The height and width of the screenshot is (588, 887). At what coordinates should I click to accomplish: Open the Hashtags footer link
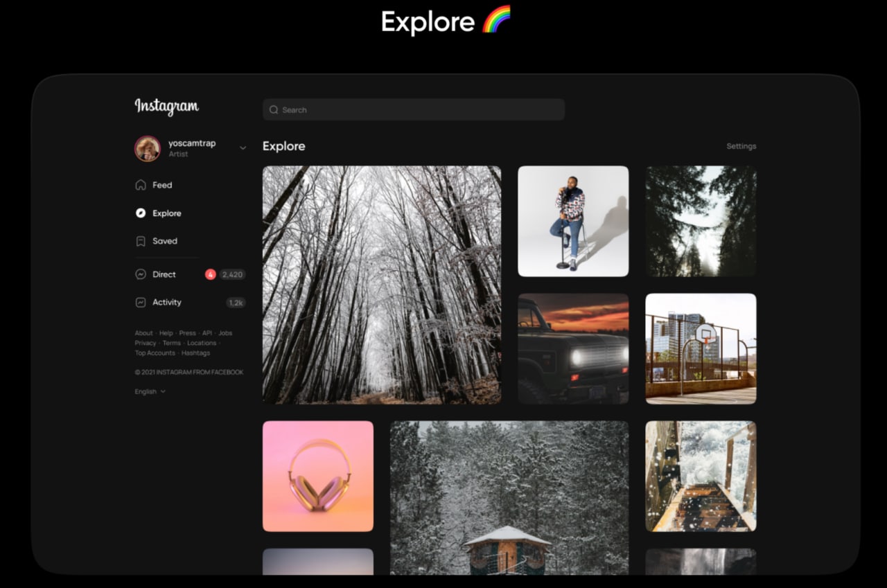(196, 353)
